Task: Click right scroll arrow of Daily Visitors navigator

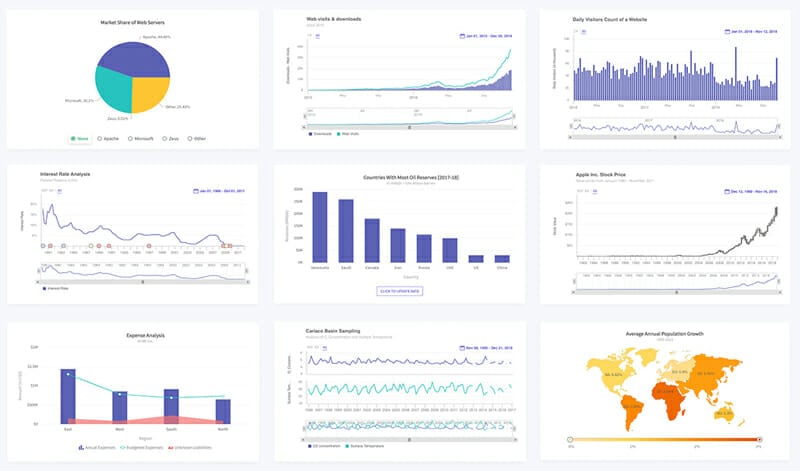Action: coord(779,137)
